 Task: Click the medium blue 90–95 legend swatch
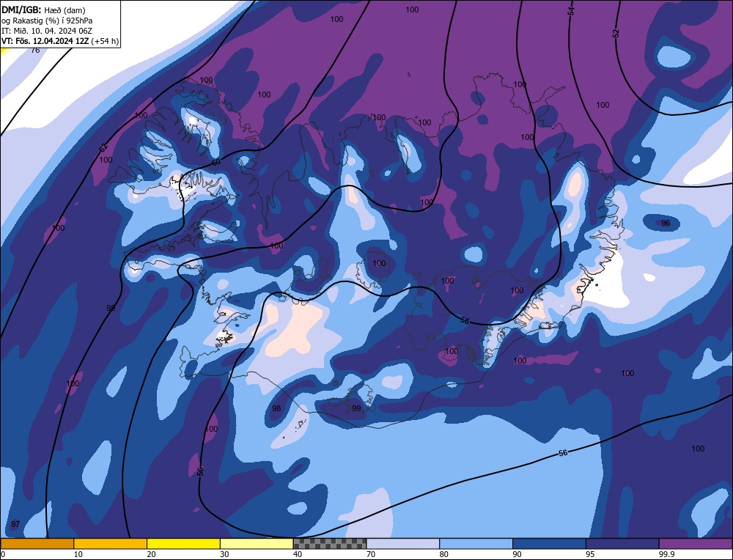pos(549,544)
